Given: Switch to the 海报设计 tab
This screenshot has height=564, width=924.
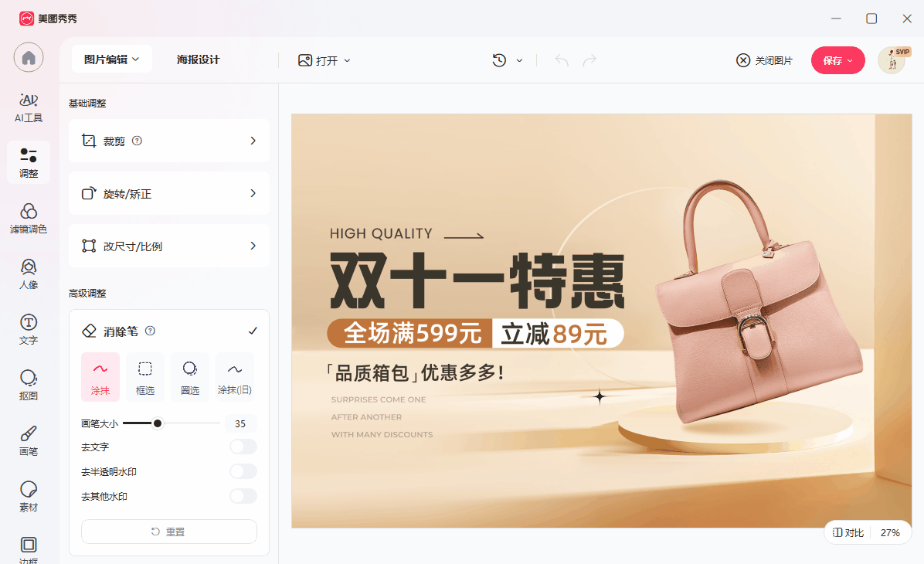Looking at the screenshot, I should coord(199,59).
